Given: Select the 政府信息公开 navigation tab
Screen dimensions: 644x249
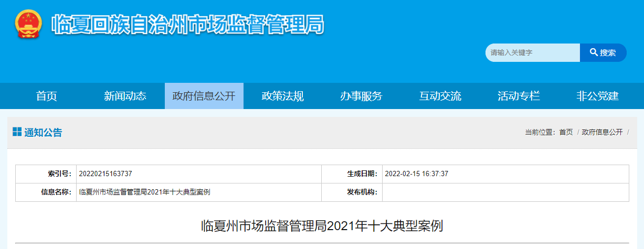Looking at the screenshot, I should click(x=204, y=96).
